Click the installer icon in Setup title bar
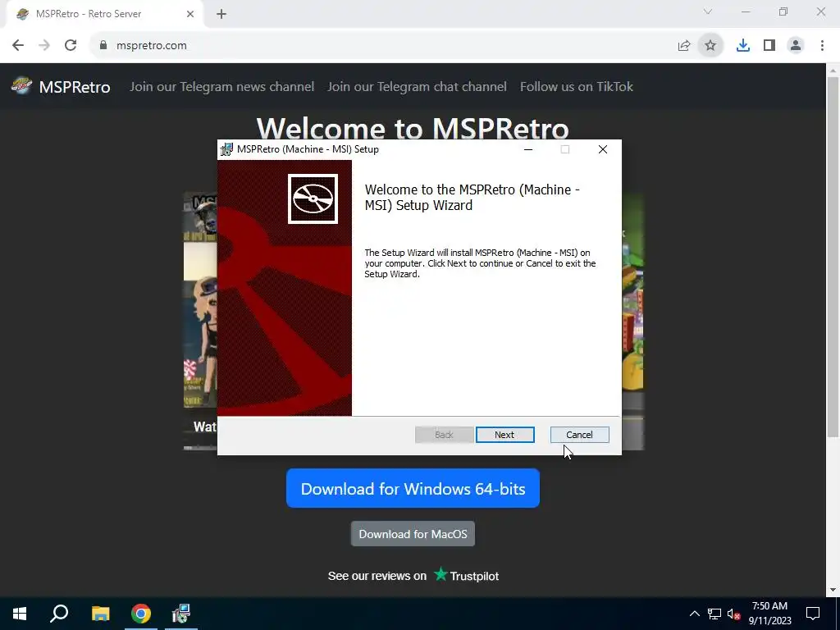Screen dimensions: 840x630 (226, 149)
